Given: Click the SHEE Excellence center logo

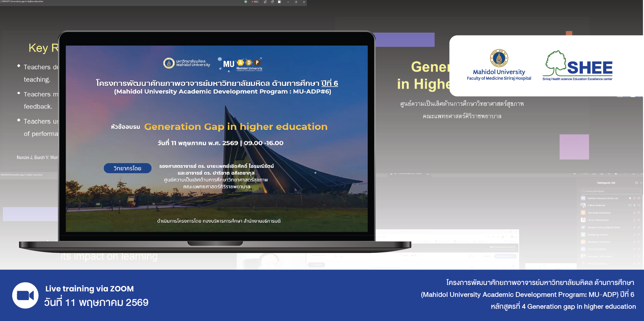Looking at the screenshot, I should pos(577,66).
